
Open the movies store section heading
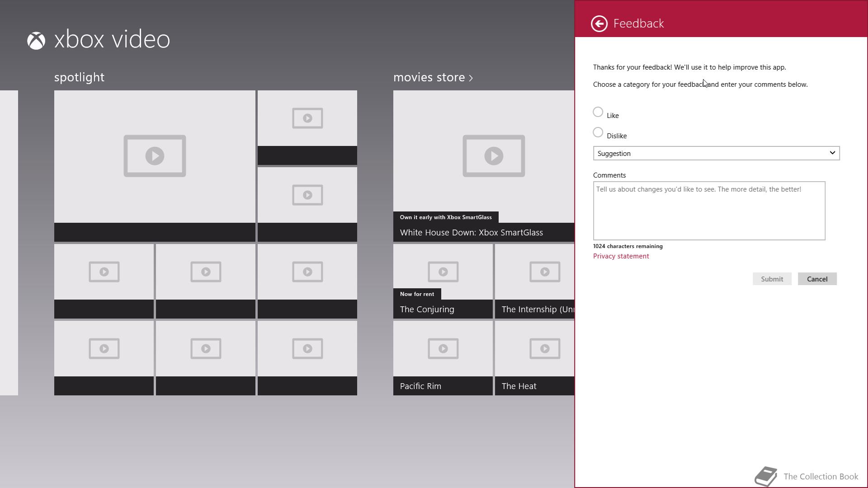433,77
